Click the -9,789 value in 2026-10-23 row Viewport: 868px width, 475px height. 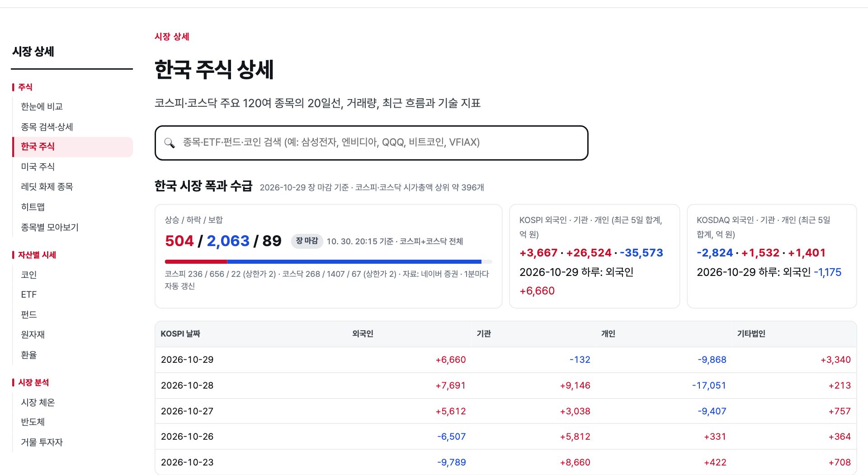point(451,462)
